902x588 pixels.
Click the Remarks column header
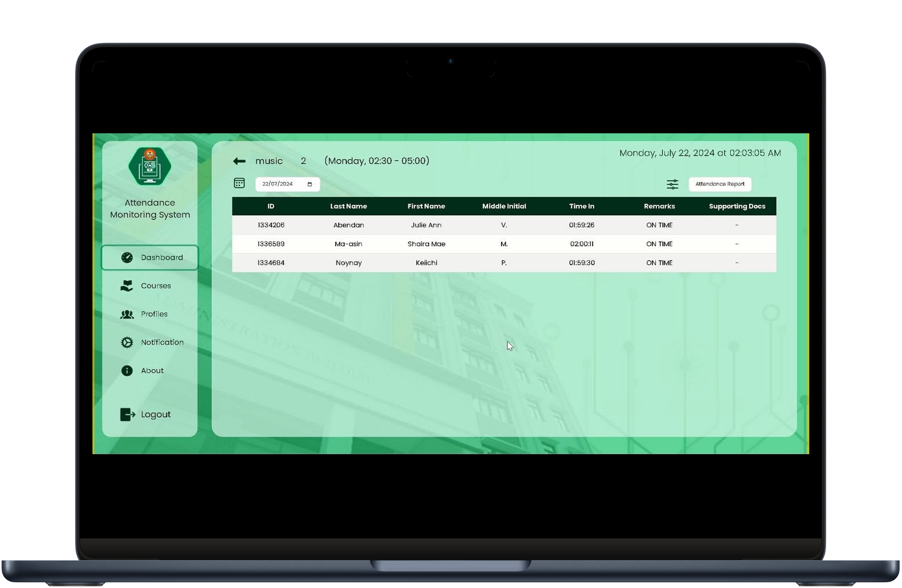click(x=659, y=206)
